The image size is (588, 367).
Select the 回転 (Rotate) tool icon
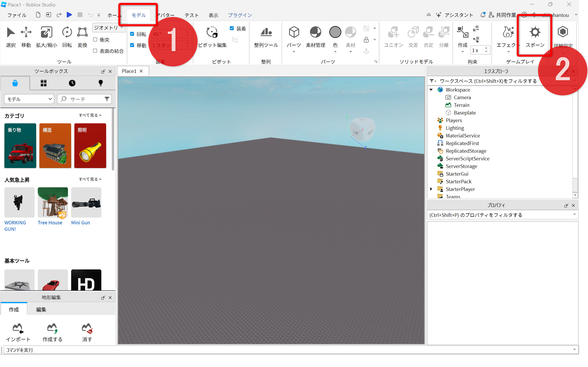(x=67, y=32)
